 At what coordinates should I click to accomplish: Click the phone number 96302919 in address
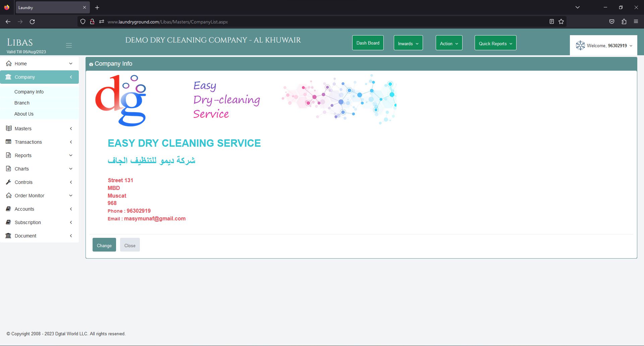point(139,211)
